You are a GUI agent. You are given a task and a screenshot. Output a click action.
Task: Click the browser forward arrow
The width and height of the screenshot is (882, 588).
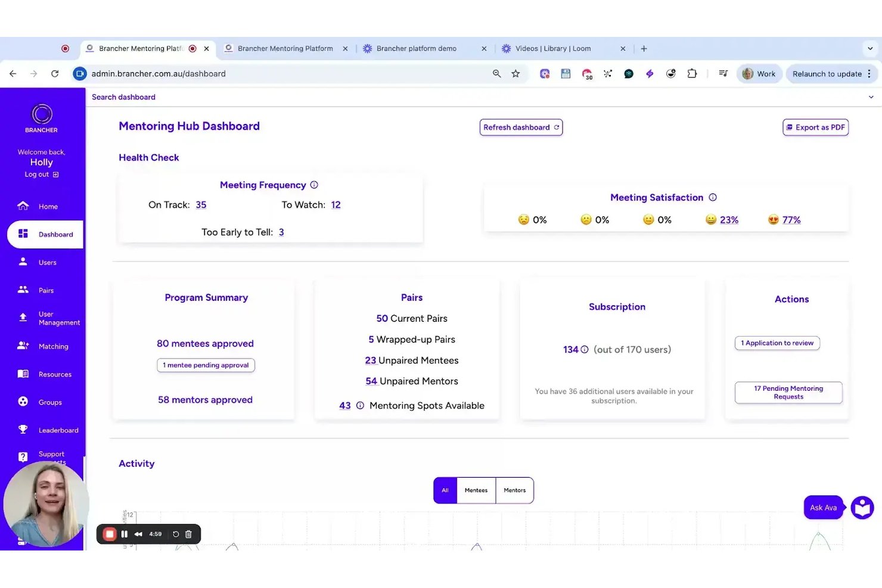click(34, 74)
